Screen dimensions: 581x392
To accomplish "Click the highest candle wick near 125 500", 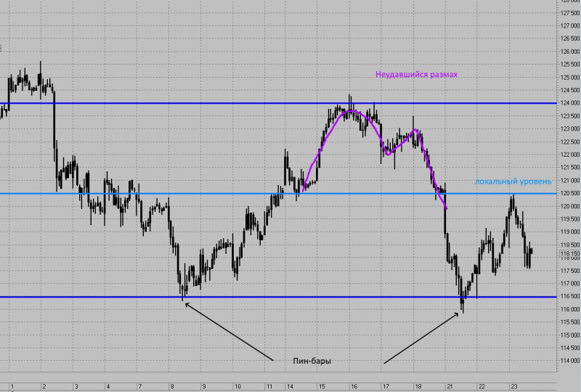I will (x=41, y=67).
